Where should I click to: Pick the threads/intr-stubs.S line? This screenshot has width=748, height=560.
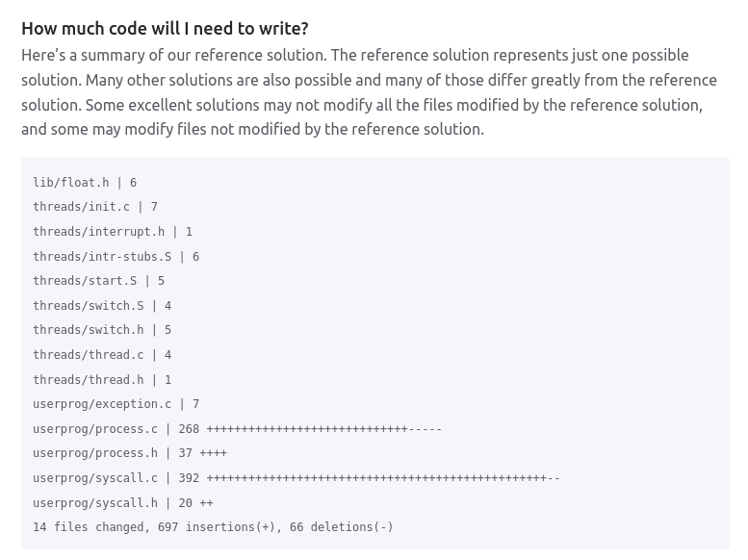click(x=116, y=257)
